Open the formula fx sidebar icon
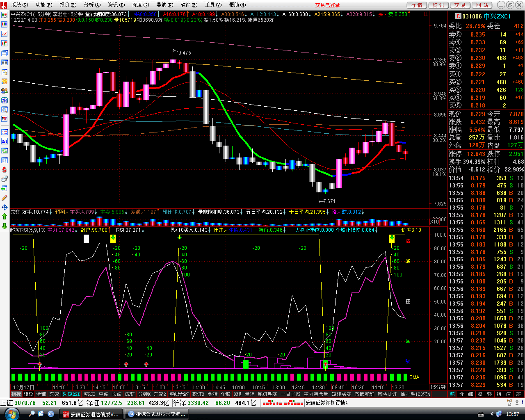 tap(5, 100)
